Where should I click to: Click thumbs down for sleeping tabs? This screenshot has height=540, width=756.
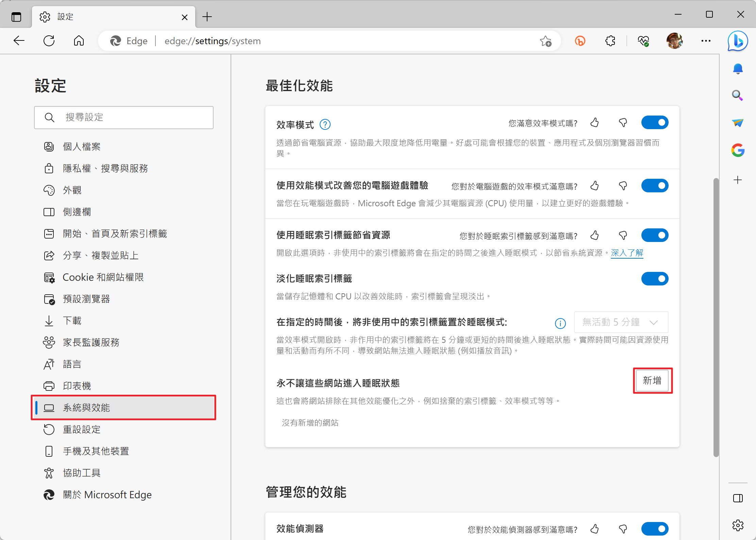tap(623, 236)
